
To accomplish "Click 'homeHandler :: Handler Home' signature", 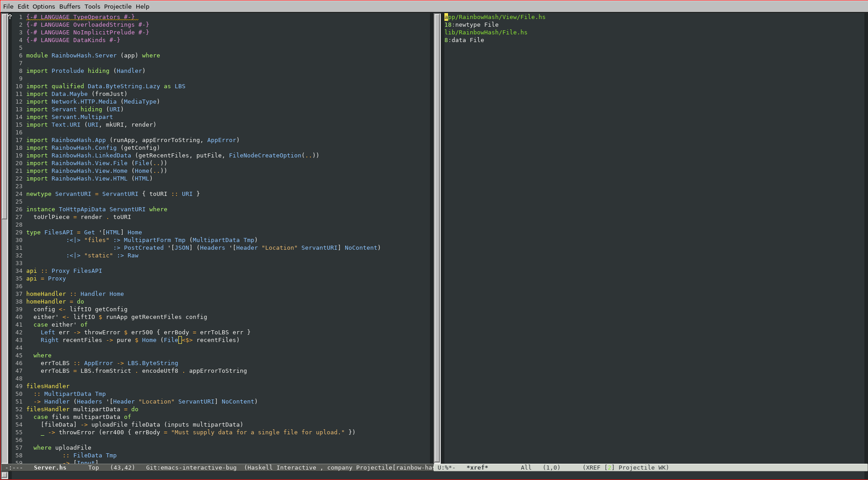I will (75, 294).
